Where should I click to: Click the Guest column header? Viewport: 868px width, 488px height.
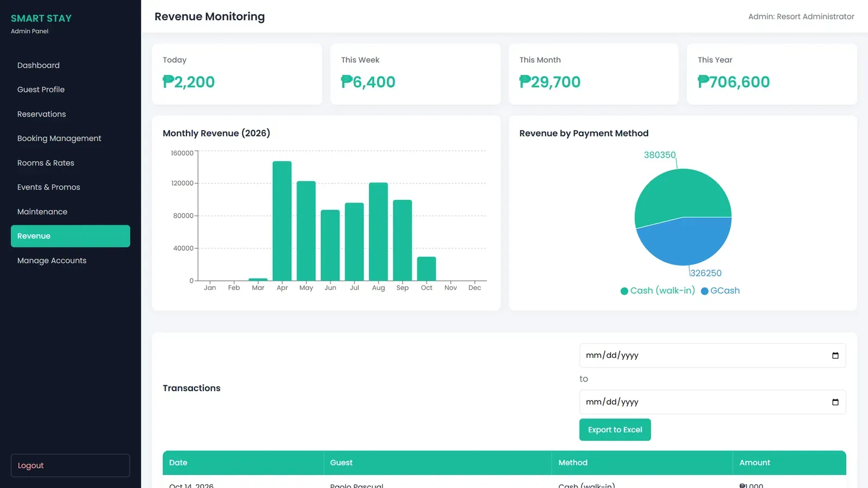tap(438, 463)
